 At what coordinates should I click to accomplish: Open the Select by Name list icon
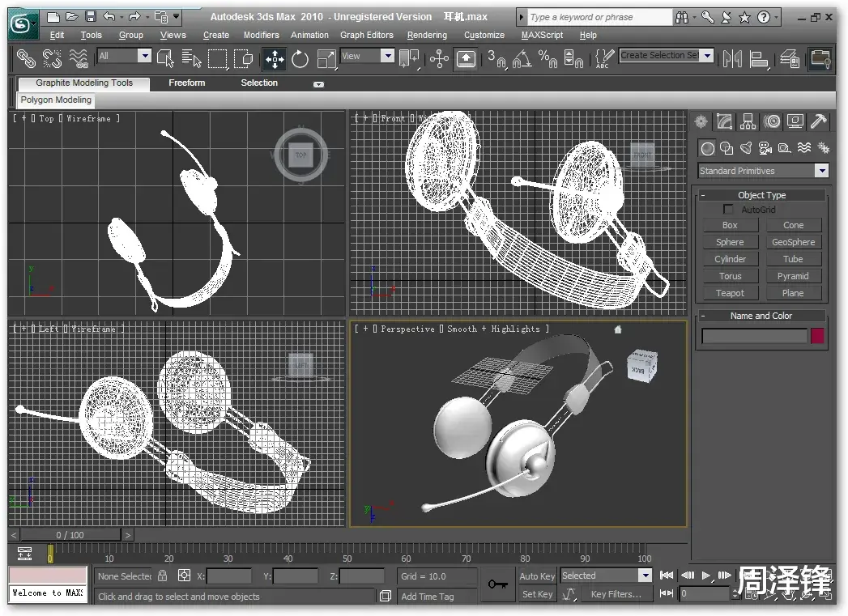point(191,58)
